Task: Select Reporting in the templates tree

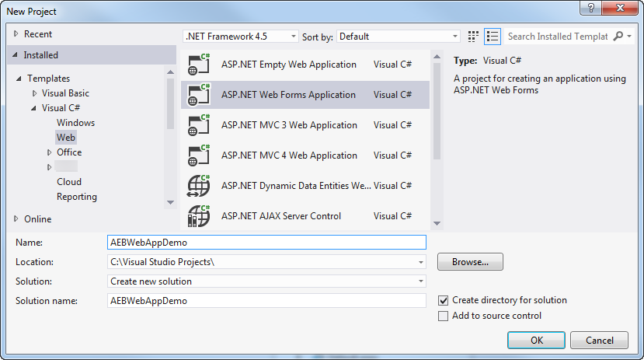Action: click(76, 197)
